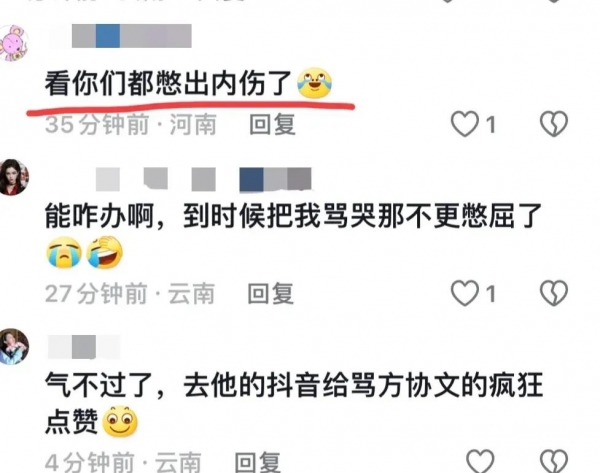Reply to the 35分钟前 河南 comment

click(x=272, y=124)
